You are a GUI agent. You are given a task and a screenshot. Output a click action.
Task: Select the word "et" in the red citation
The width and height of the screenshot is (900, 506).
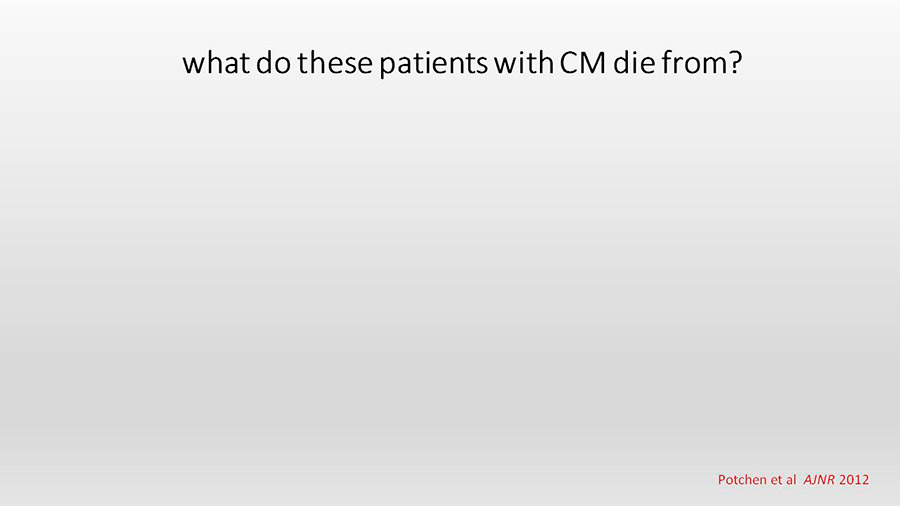point(775,480)
